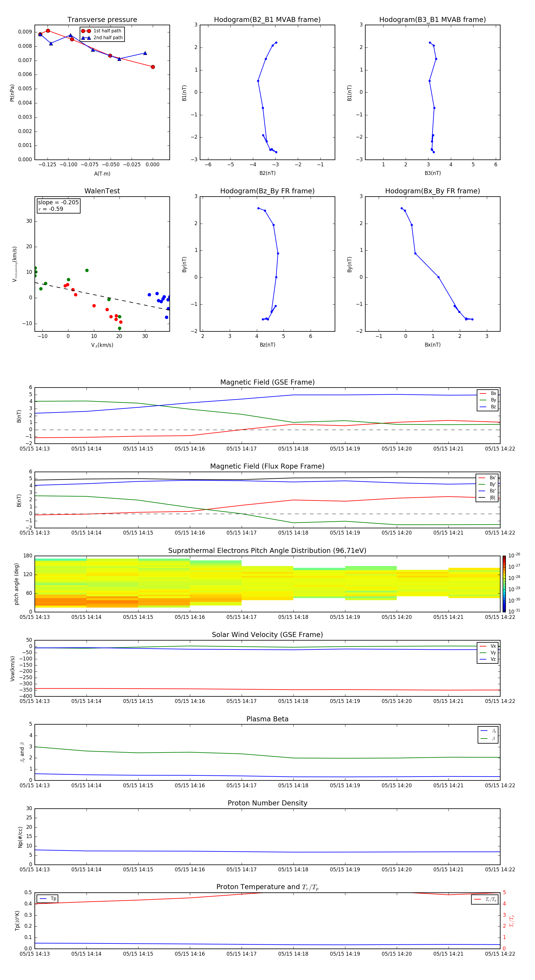Click the Vx legend entry in velocity plot
The height and width of the screenshot is (980, 535).
[x=488, y=647]
